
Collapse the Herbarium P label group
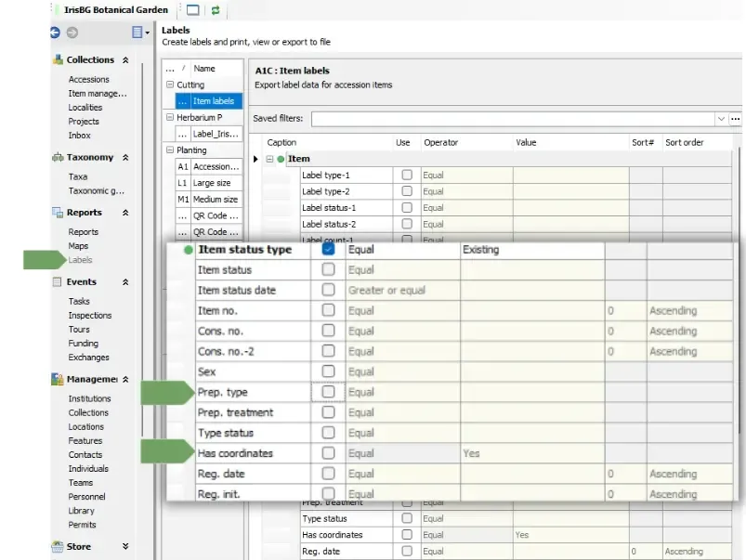[x=170, y=117]
